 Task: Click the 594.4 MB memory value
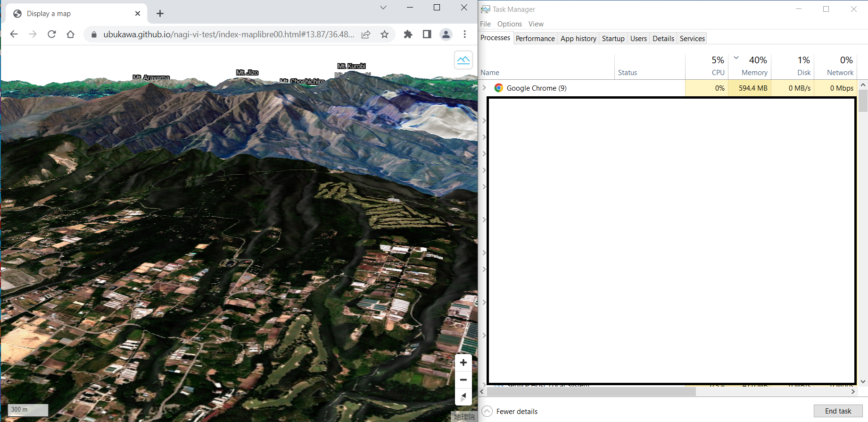pos(753,88)
